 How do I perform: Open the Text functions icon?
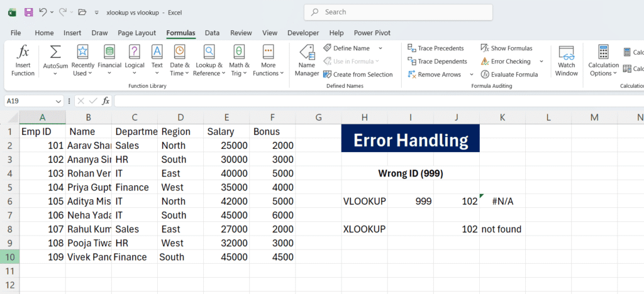click(x=157, y=52)
